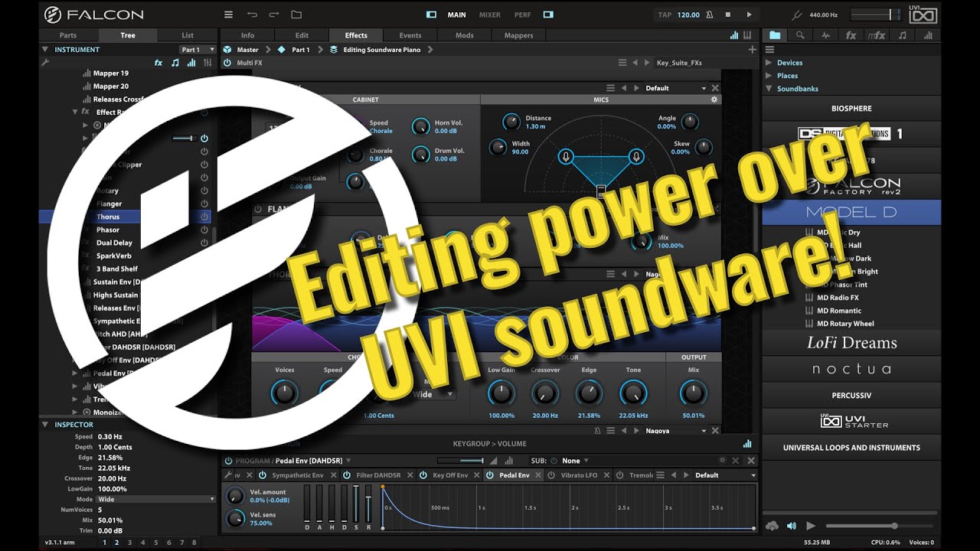Toggle preview speaker icon
980x551 pixels.
pos(792,526)
